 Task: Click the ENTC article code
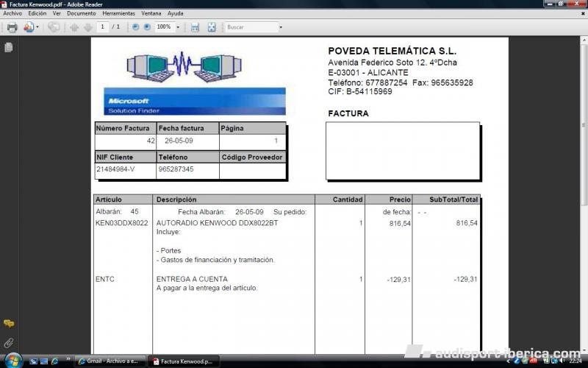click(x=105, y=280)
